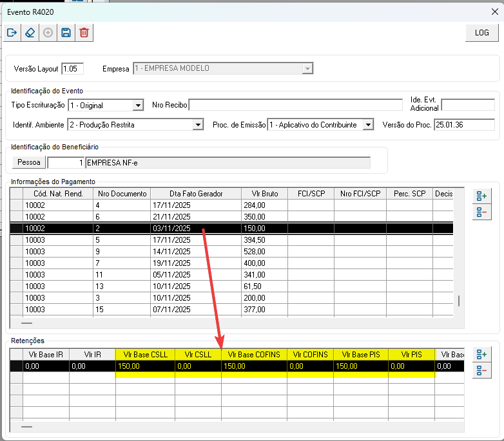Click the Nro Documento column header

click(x=122, y=194)
